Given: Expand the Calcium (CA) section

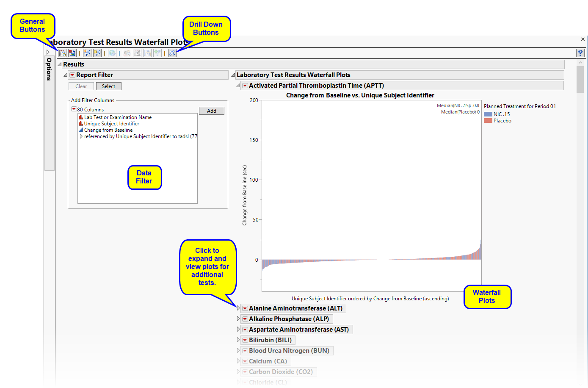Looking at the screenshot, I should point(238,361).
